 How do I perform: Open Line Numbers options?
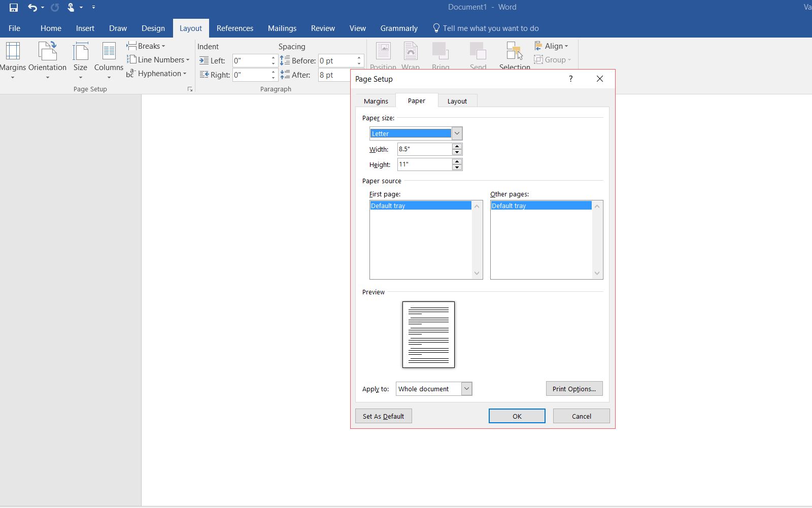[x=158, y=60]
